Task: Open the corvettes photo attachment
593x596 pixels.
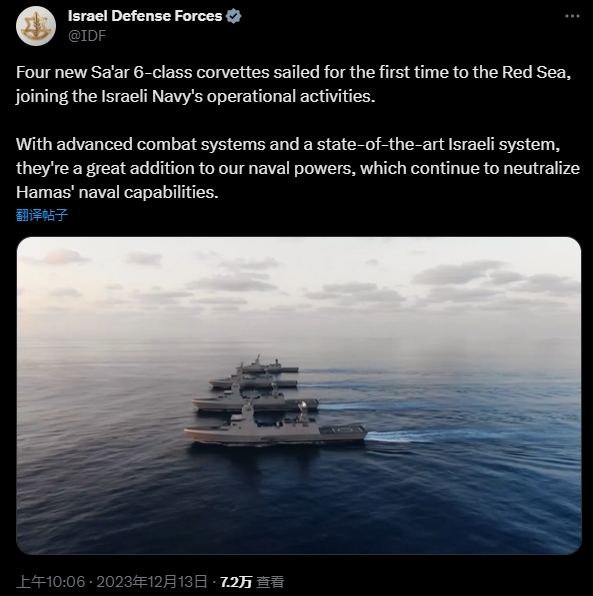Action: 299,395
